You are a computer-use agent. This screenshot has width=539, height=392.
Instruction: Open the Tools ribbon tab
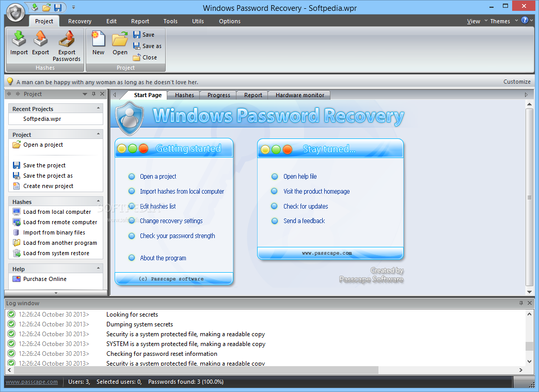click(170, 21)
